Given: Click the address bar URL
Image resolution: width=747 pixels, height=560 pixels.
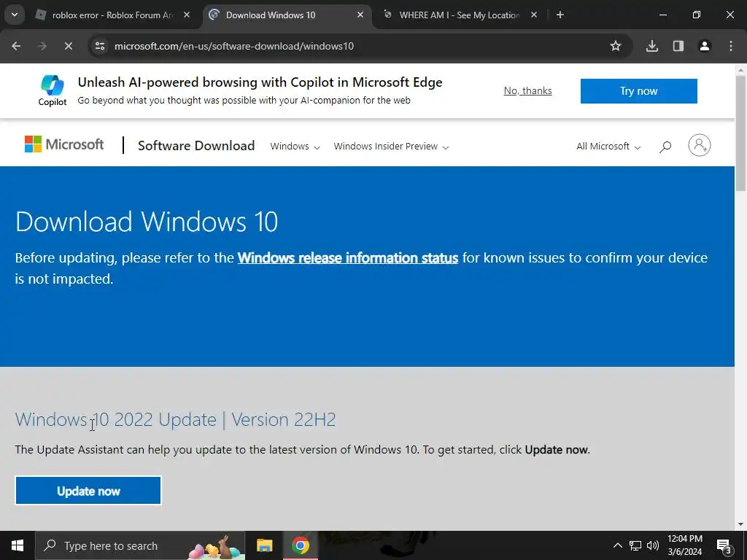Looking at the screenshot, I should tap(234, 46).
